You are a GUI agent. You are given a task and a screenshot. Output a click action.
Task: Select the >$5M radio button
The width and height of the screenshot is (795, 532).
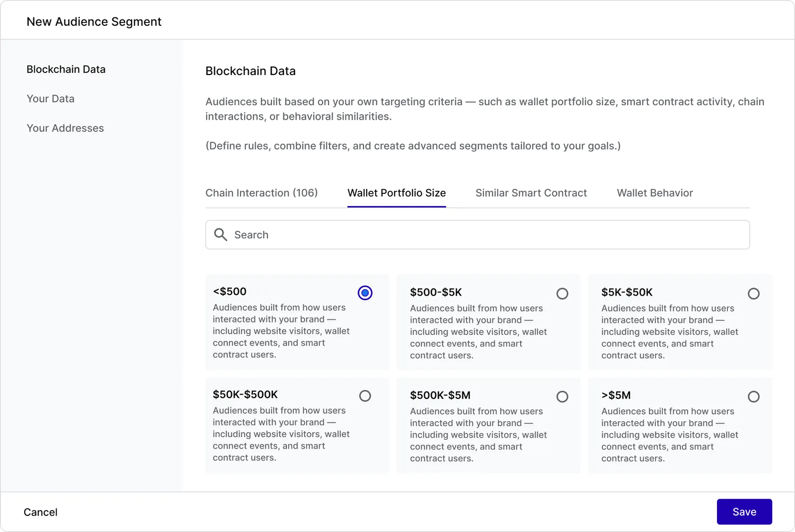(x=753, y=396)
